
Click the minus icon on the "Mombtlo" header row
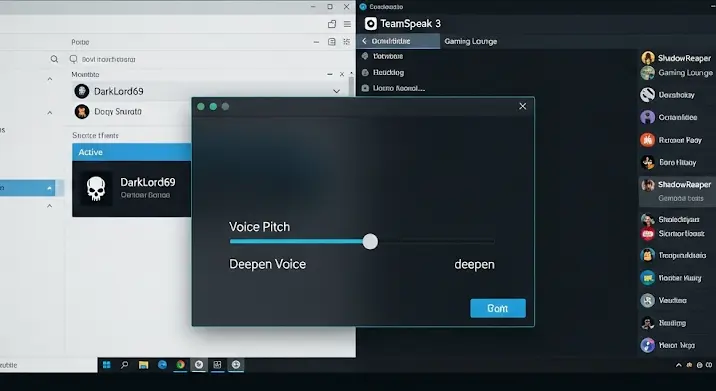tap(330, 74)
